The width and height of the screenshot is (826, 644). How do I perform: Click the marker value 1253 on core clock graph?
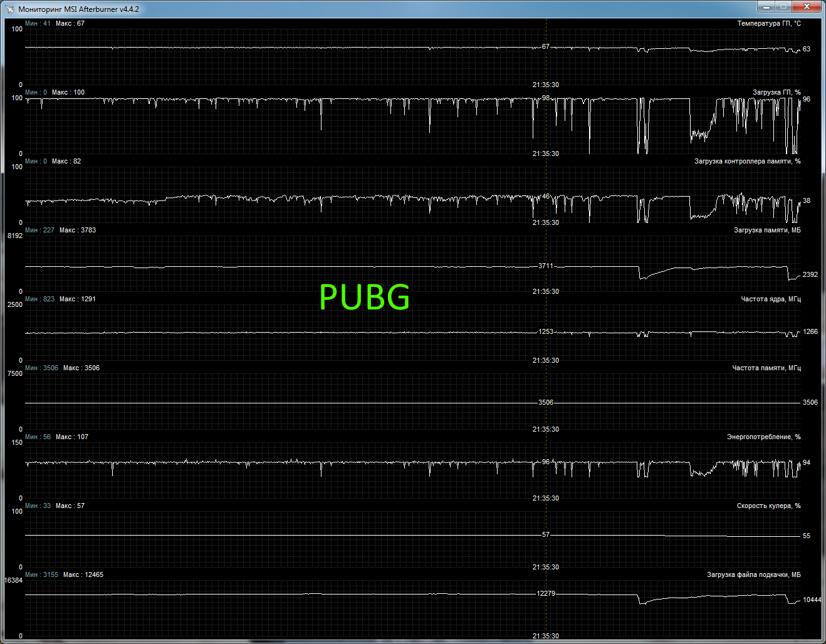[x=546, y=332]
